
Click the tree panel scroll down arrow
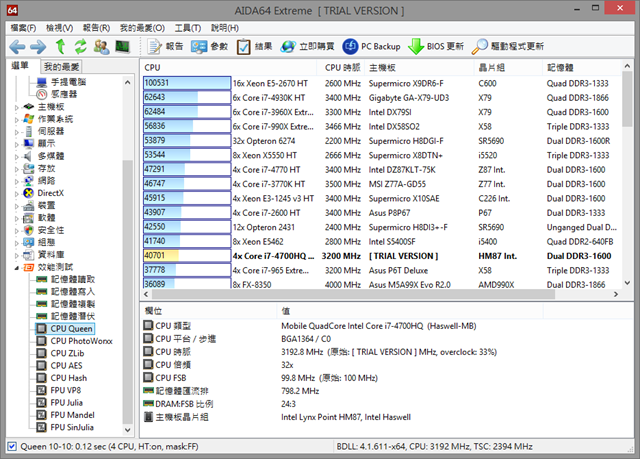tap(128, 430)
